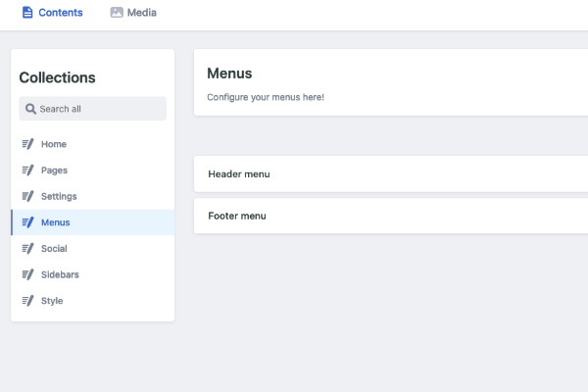588x392 pixels.
Task: Open the Style collection label
Action: coord(52,301)
